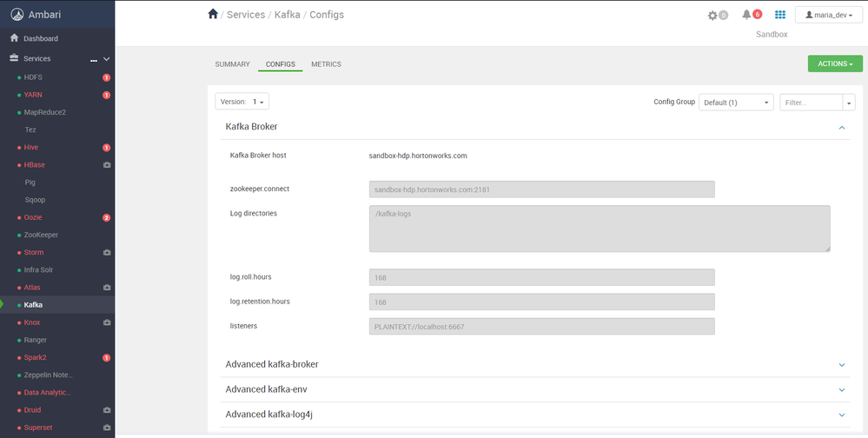
Task: Open the Knox service
Action: (32, 322)
